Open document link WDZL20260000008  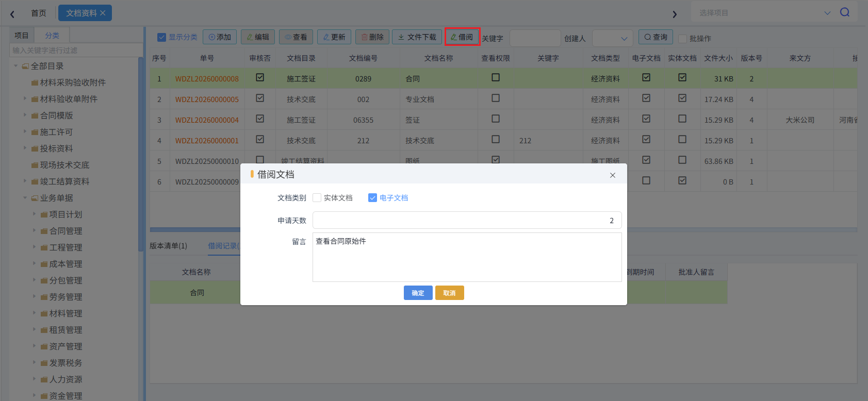pyautogui.click(x=207, y=79)
